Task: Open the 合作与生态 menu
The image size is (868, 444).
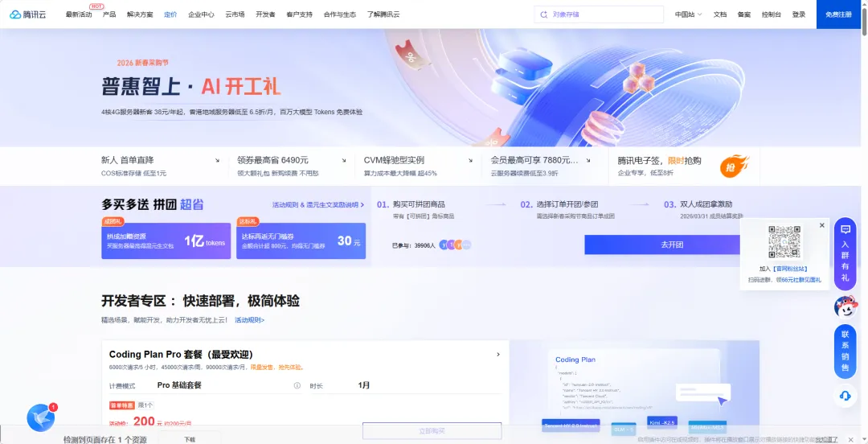Action: tap(340, 14)
